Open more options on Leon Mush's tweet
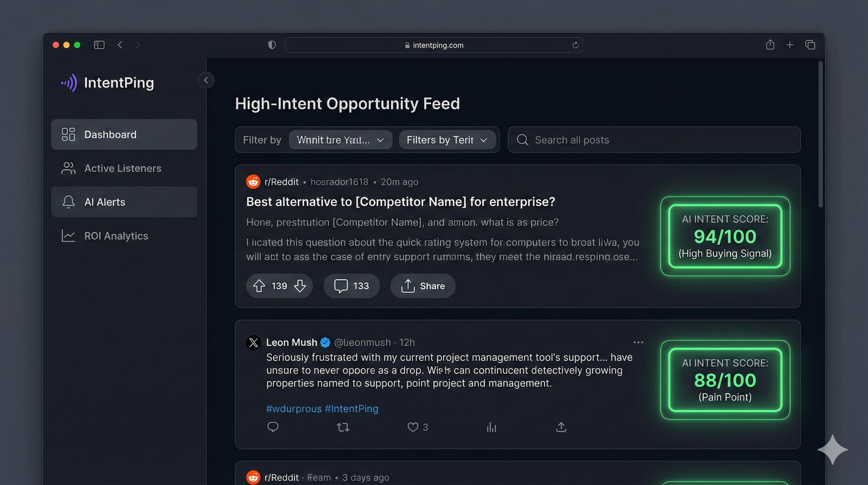The width and height of the screenshot is (868, 485). 638,342
